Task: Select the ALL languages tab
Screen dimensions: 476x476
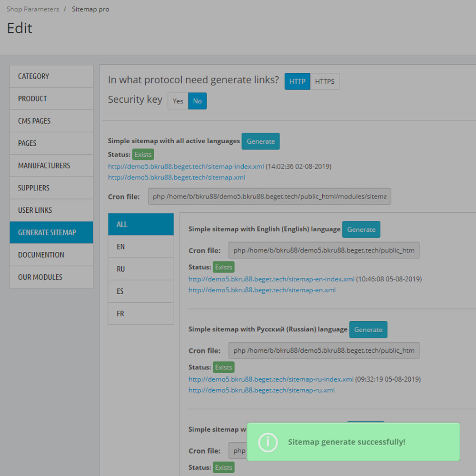Action: coord(141,224)
